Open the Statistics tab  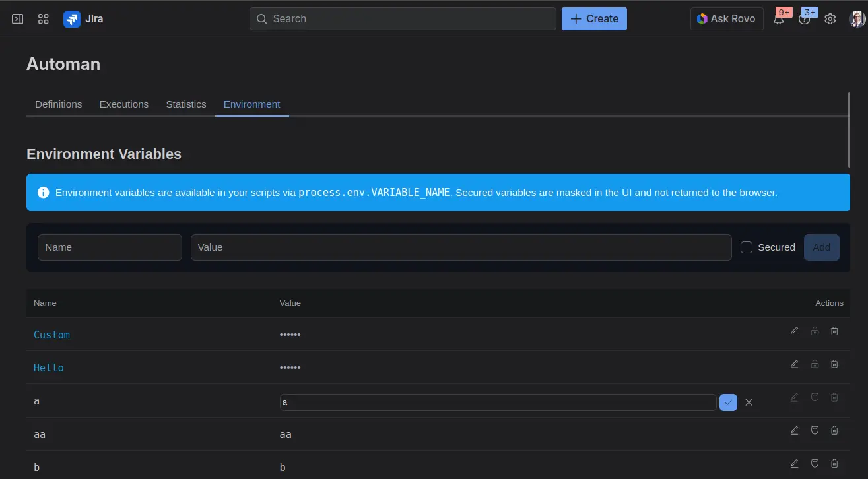(186, 104)
